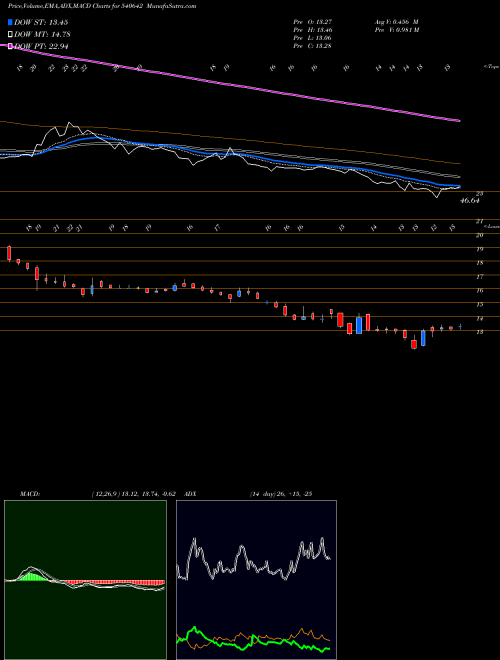Click the 'Avg V: 0.456 M' volume text
The height and width of the screenshot is (660, 500).
(398, 22)
